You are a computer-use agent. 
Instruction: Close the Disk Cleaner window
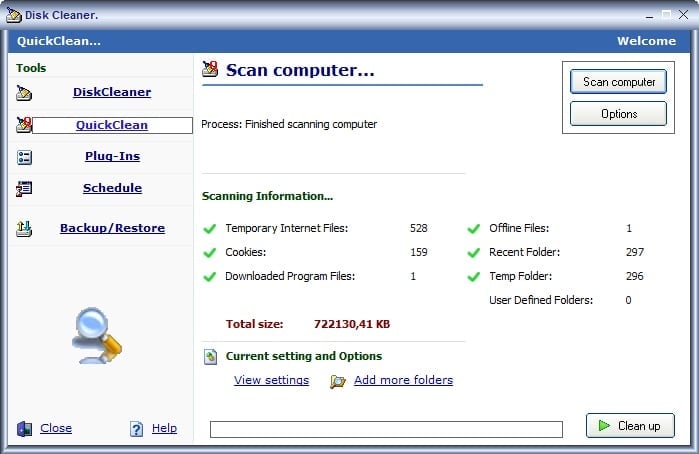pyautogui.click(x=683, y=15)
